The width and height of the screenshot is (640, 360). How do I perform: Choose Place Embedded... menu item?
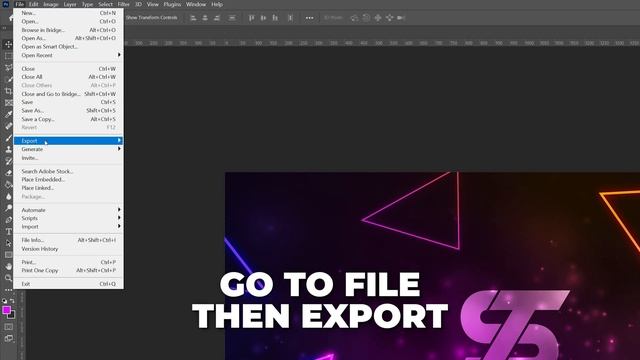(x=69, y=180)
